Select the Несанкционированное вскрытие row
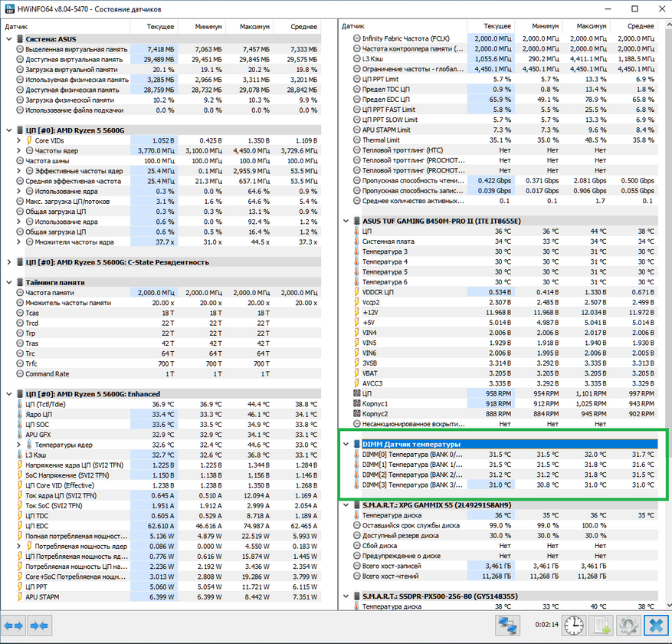 506,424
